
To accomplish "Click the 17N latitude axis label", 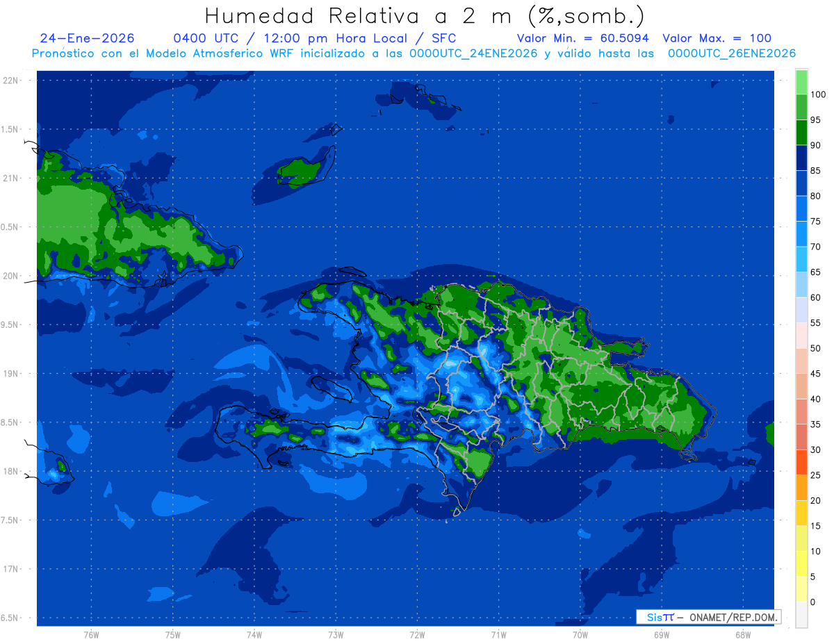I will tap(10, 569).
